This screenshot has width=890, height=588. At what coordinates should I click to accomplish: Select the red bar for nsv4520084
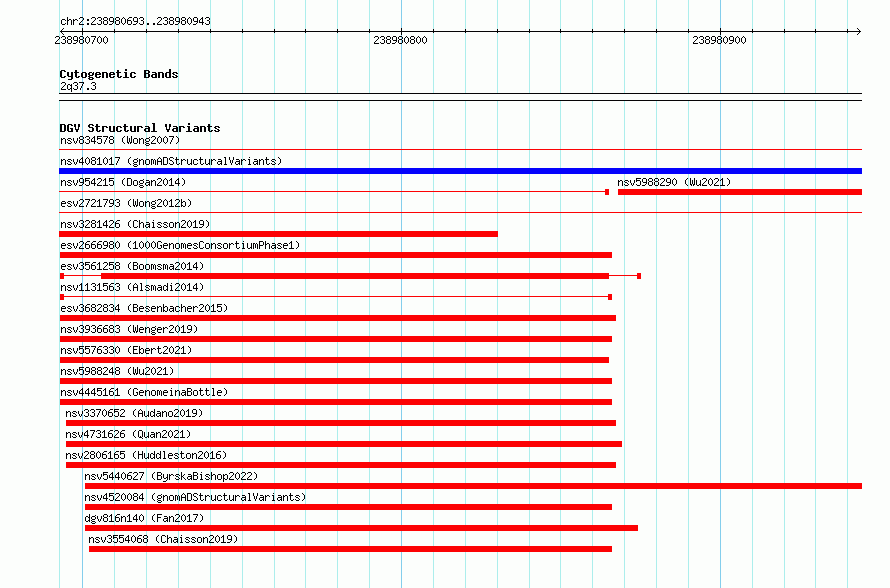[349, 507]
